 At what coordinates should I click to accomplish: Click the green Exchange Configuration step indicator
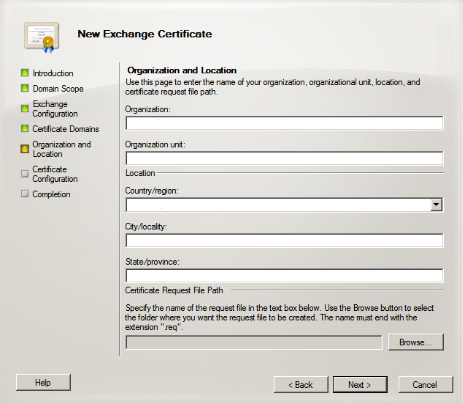[25, 108]
